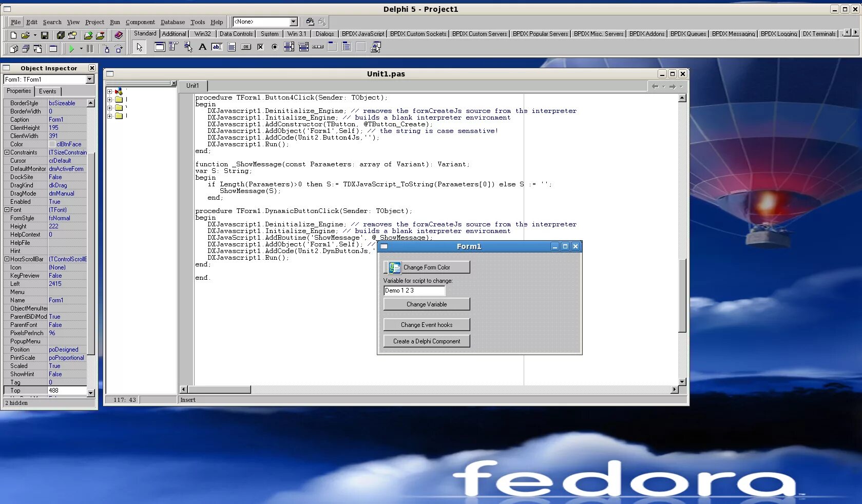Select the Memo component icon

click(x=232, y=47)
